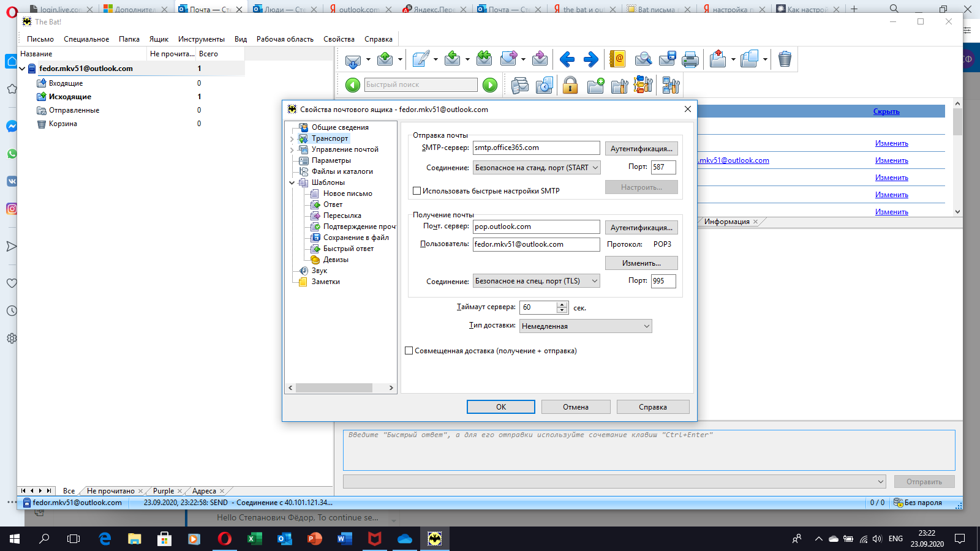The width and height of the screenshot is (980, 551).
Task: Click SMTP Аутентификация button
Action: coord(641,149)
